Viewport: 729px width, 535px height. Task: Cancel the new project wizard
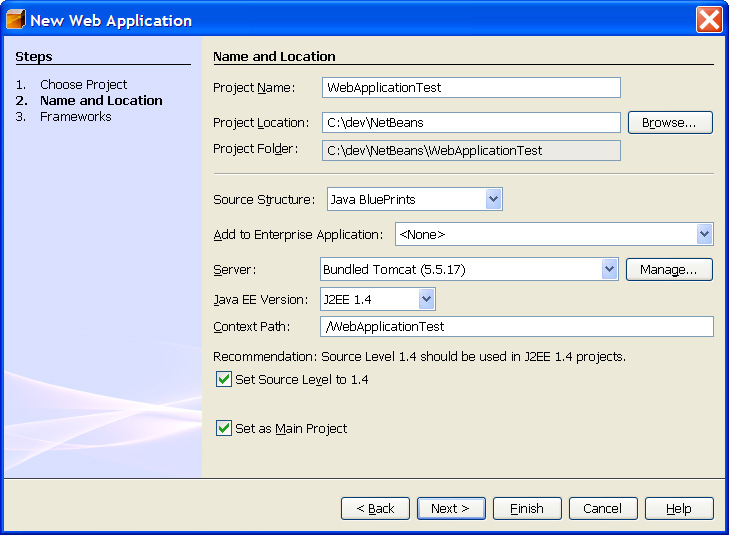coord(603,508)
